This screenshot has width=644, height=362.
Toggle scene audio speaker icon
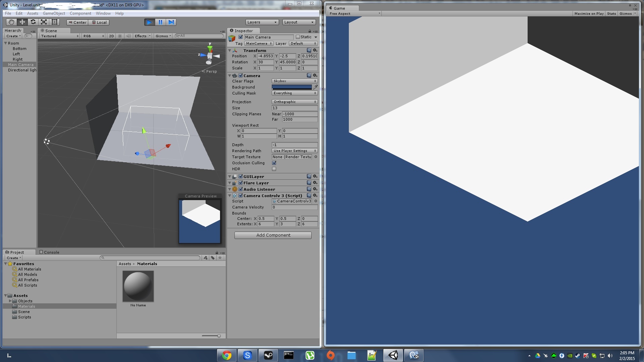[128, 36]
